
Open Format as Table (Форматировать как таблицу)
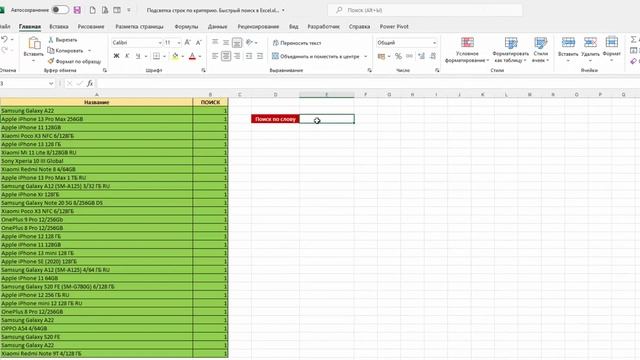click(510, 50)
